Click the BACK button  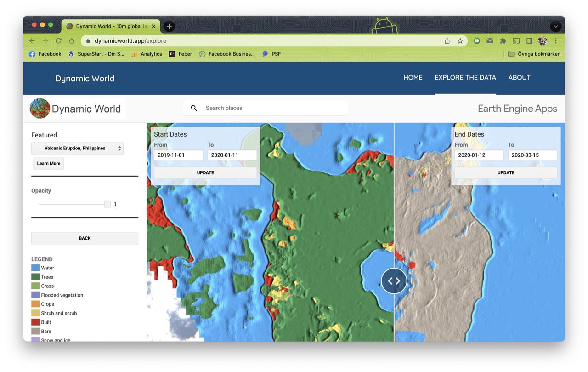pos(85,238)
